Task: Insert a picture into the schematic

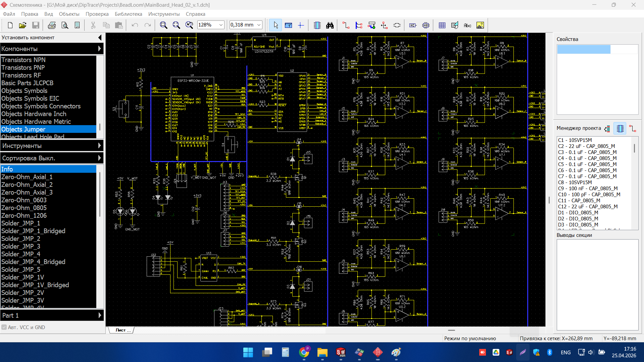Action: pos(480,25)
